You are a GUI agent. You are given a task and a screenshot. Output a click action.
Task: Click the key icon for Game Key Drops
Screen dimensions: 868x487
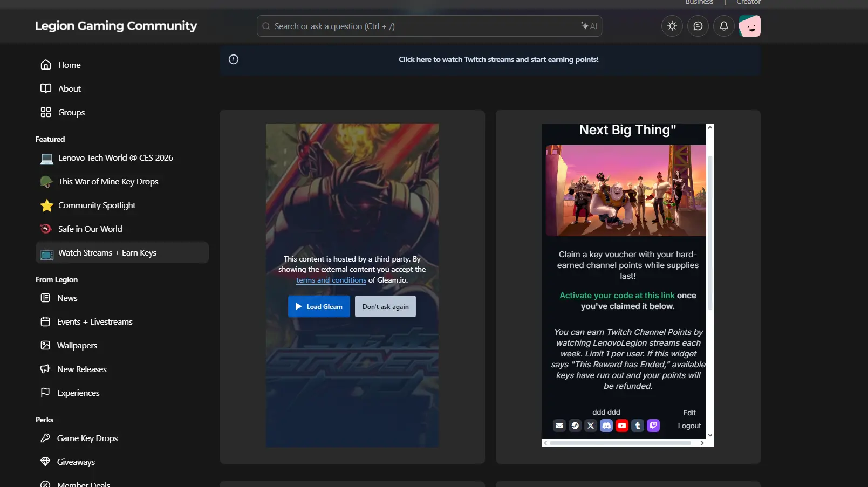coord(45,438)
